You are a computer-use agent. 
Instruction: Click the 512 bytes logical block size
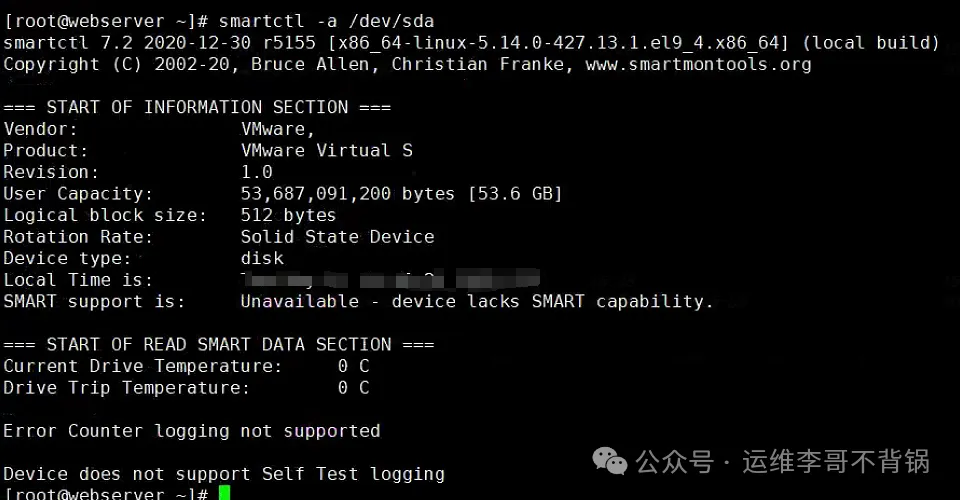(288, 215)
